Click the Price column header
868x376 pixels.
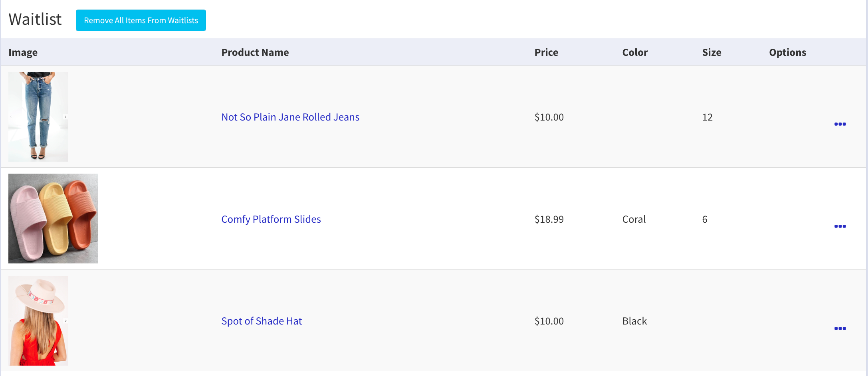click(546, 52)
